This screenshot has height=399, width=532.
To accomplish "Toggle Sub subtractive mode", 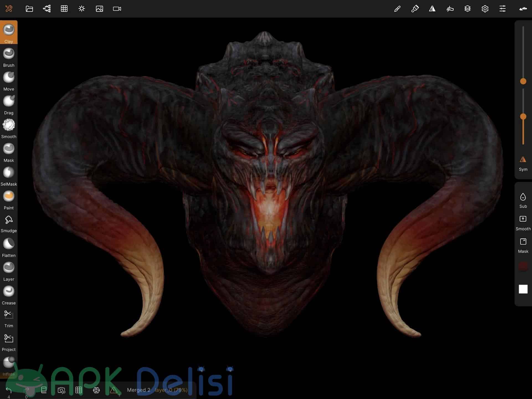I will (523, 201).
